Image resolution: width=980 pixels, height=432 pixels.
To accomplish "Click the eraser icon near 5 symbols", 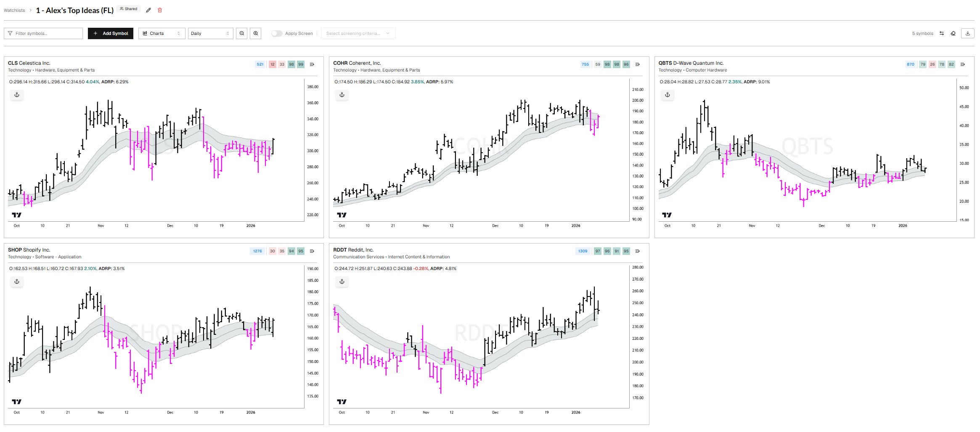I will click(x=953, y=33).
